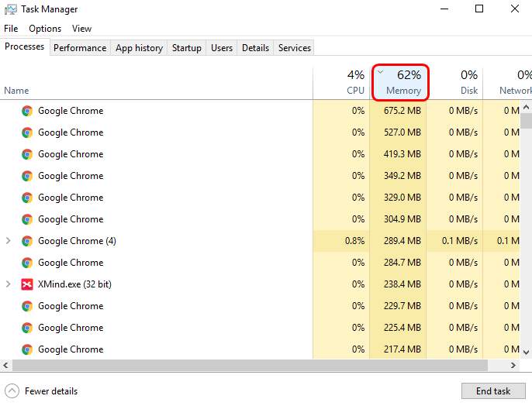
Task: Click the Chrome icon in the 284.7 MB row
Action: click(27, 263)
